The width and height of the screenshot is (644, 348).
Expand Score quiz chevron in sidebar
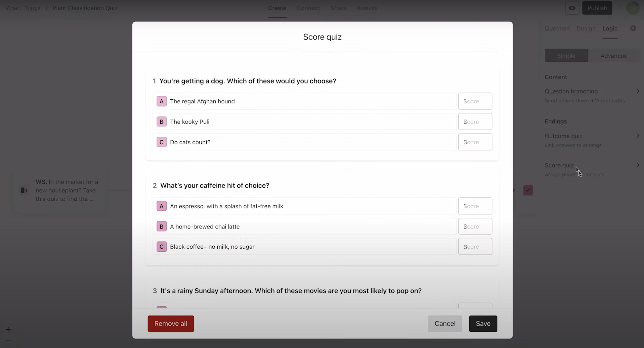[x=638, y=165]
